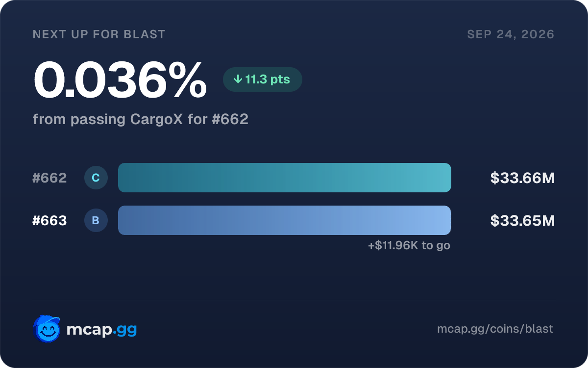Select the $33.65M market cap value
Viewport: 588px width, 368px height.
[522, 221]
